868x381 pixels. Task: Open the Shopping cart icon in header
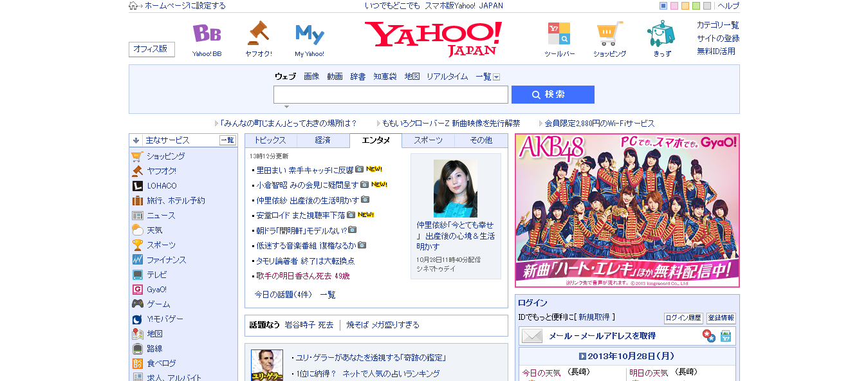[x=609, y=33]
